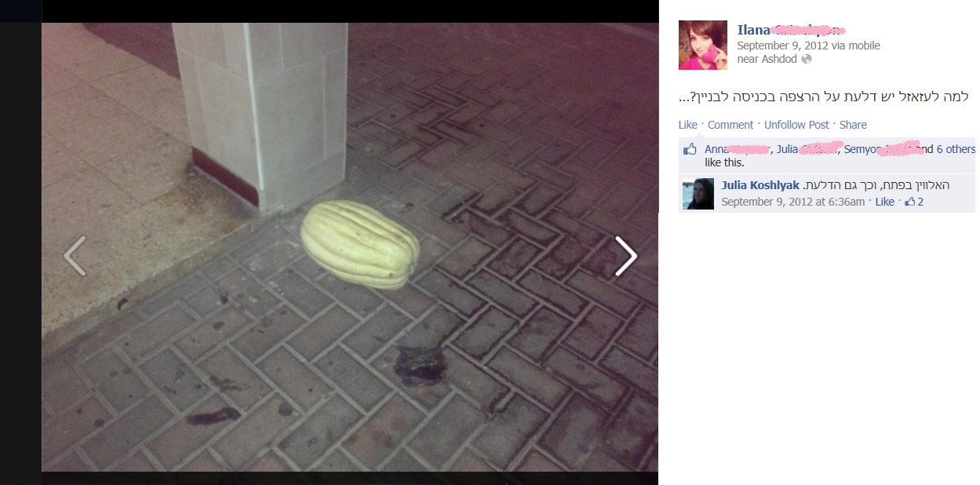Like Julia Koshlyak's comment
The image size is (980, 485).
tap(884, 202)
